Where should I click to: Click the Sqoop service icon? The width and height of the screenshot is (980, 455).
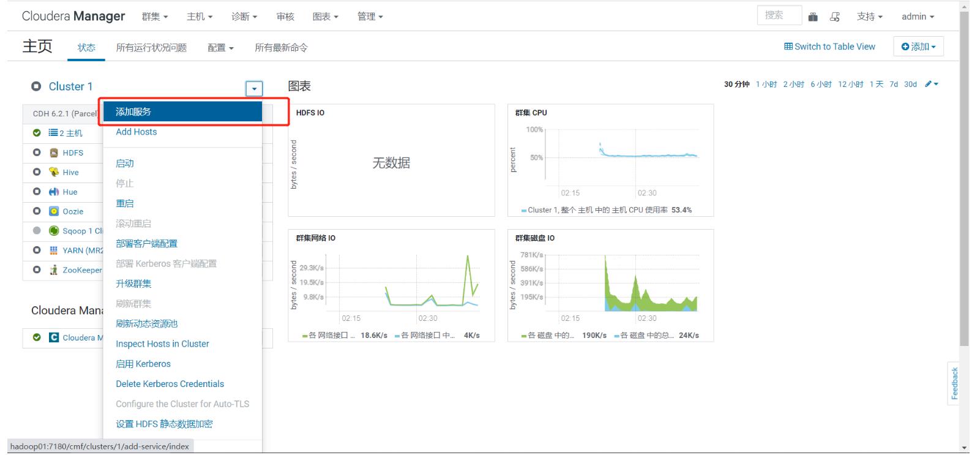(x=54, y=231)
